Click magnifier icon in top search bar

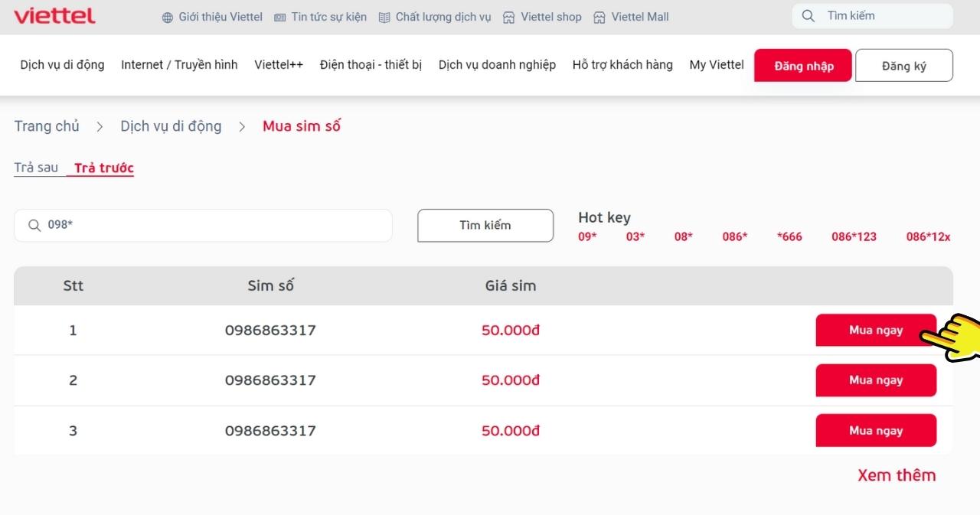point(808,15)
